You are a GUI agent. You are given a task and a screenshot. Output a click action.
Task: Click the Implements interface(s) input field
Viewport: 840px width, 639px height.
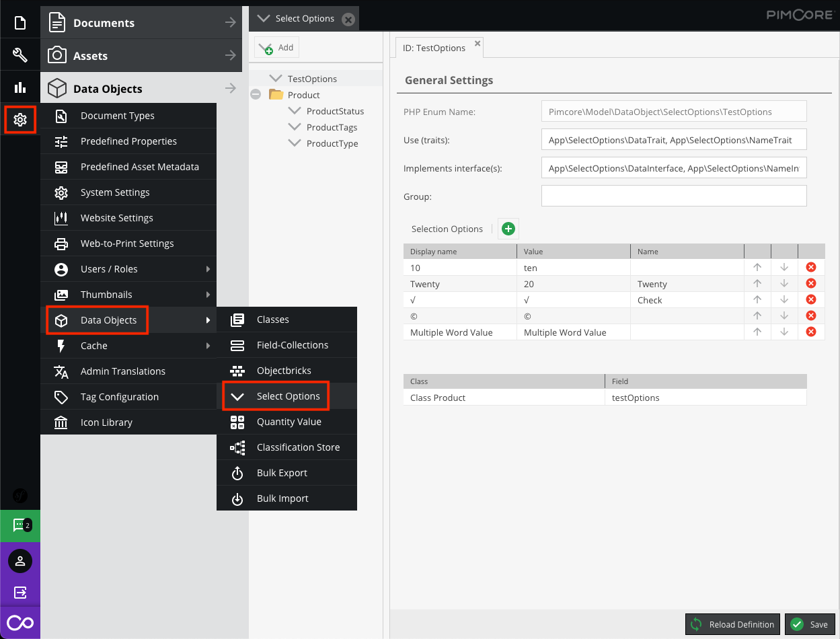pyautogui.click(x=674, y=168)
